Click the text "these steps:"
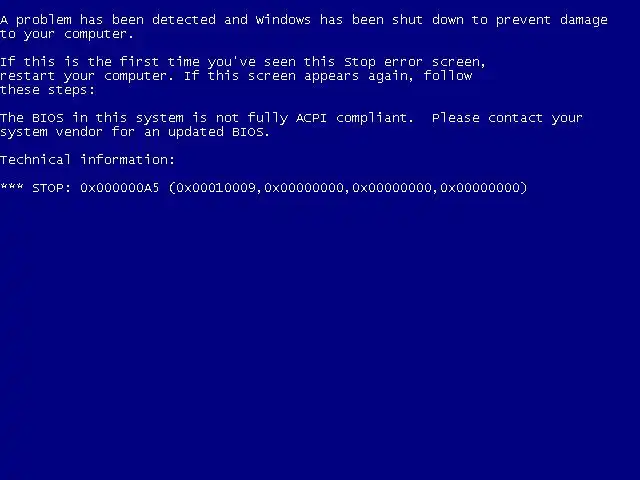Image resolution: width=640 pixels, height=480 pixels. [47, 90]
